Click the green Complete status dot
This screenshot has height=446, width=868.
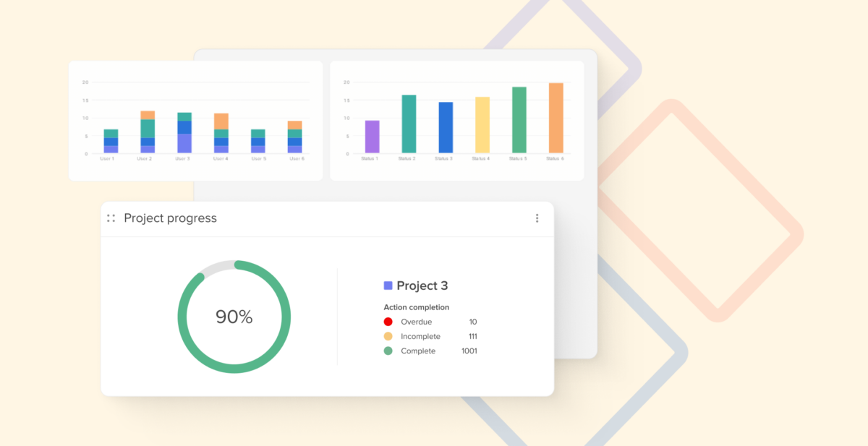click(389, 351)
